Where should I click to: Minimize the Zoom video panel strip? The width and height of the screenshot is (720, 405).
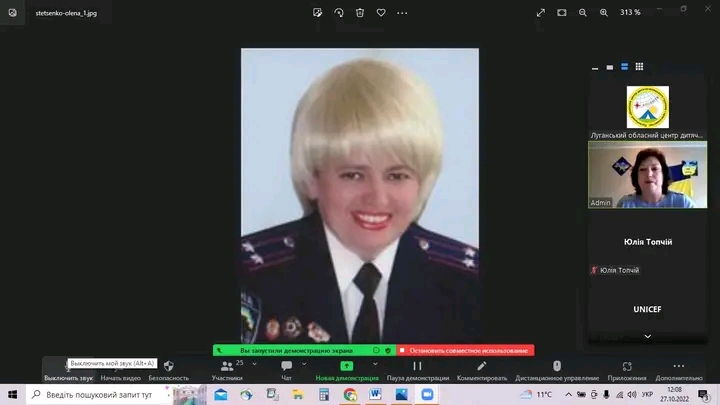coord(595,67)
